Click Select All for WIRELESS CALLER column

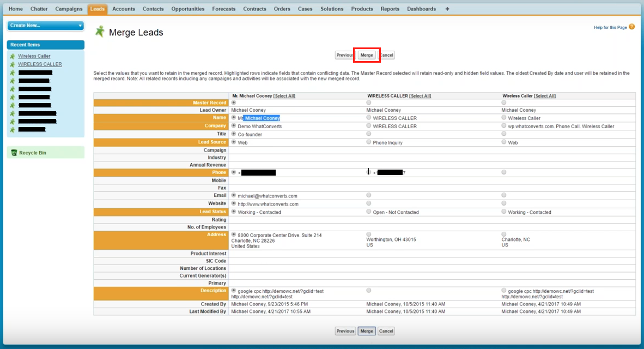coord(420,96)
